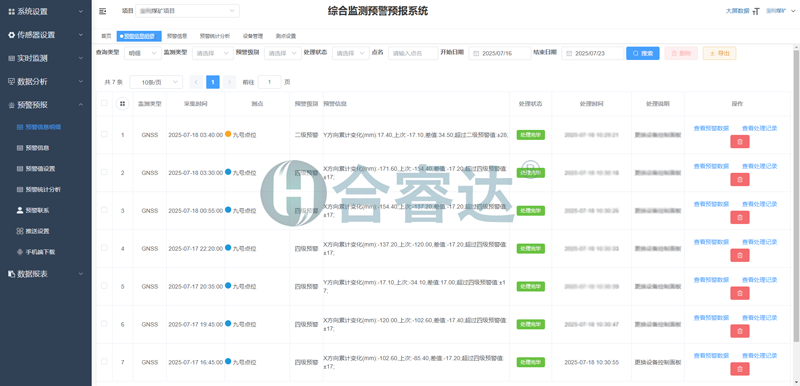Go to next page arrow in pagination
This screenshot has width=800, height=386.
[230, 82]
